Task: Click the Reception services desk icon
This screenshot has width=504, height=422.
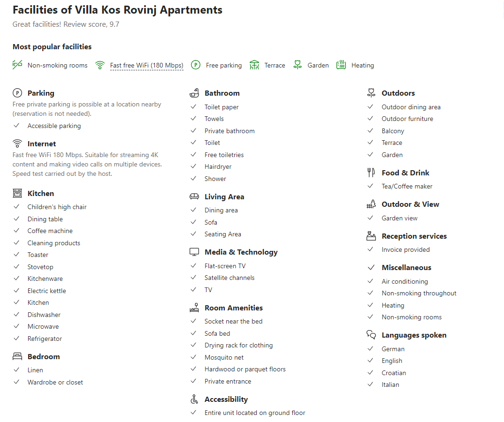Action: click(x=371, y=236)
